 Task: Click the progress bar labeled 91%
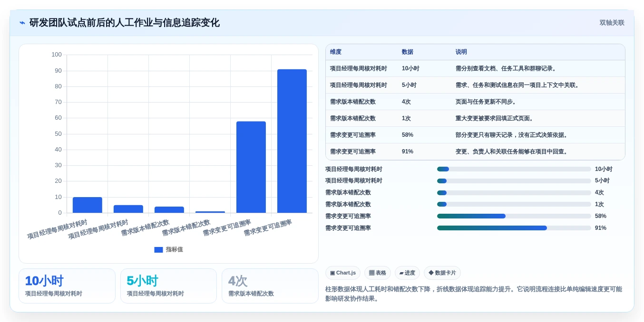[514, 228]
